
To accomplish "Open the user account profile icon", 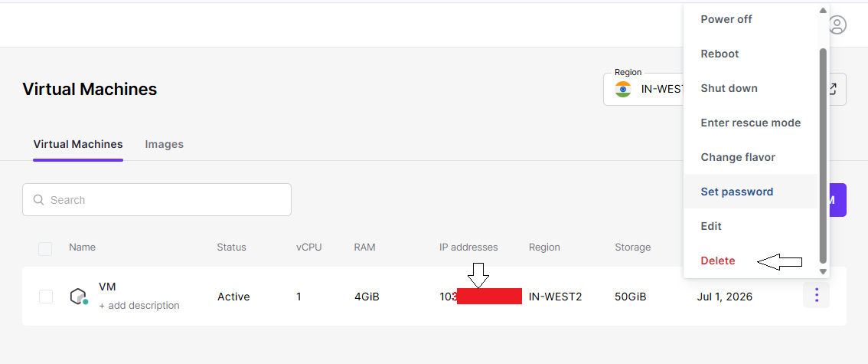I will (837, 25).
